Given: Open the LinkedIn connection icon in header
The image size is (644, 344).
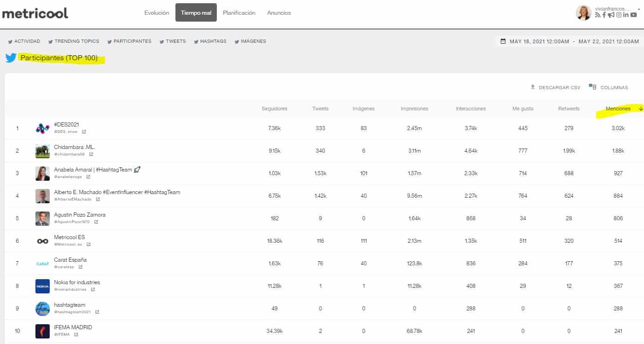Looking at the screenshot, I should [626, 15].
